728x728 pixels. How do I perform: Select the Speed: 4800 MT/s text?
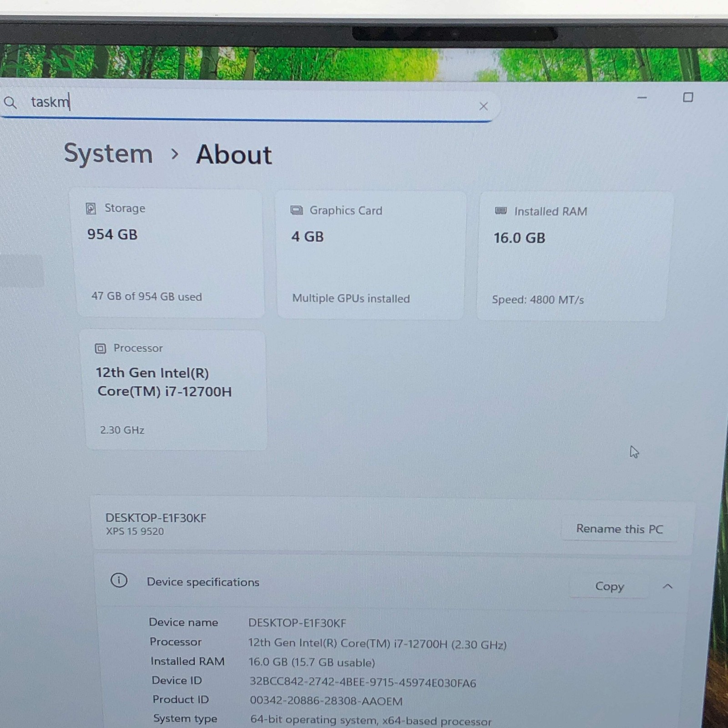538,299
